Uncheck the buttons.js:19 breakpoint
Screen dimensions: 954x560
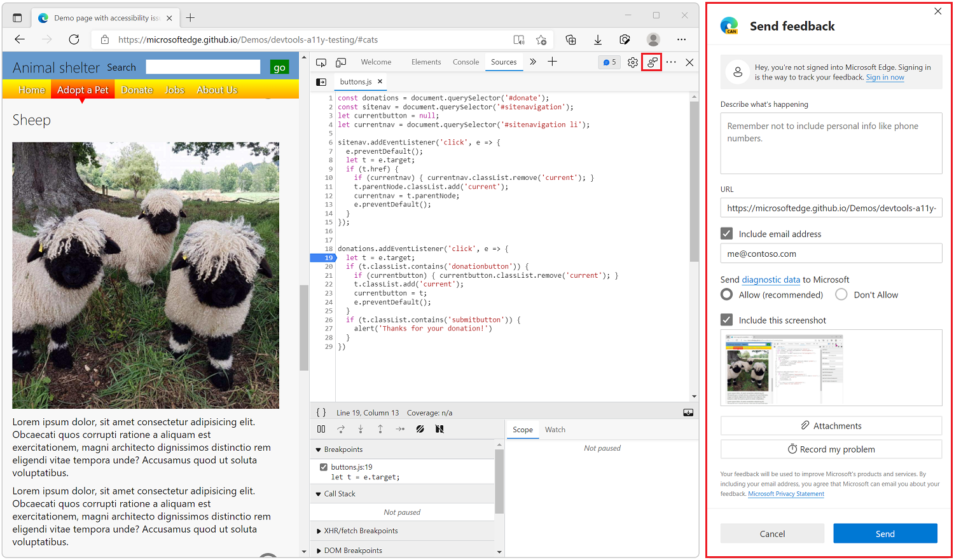coord(324,466)
